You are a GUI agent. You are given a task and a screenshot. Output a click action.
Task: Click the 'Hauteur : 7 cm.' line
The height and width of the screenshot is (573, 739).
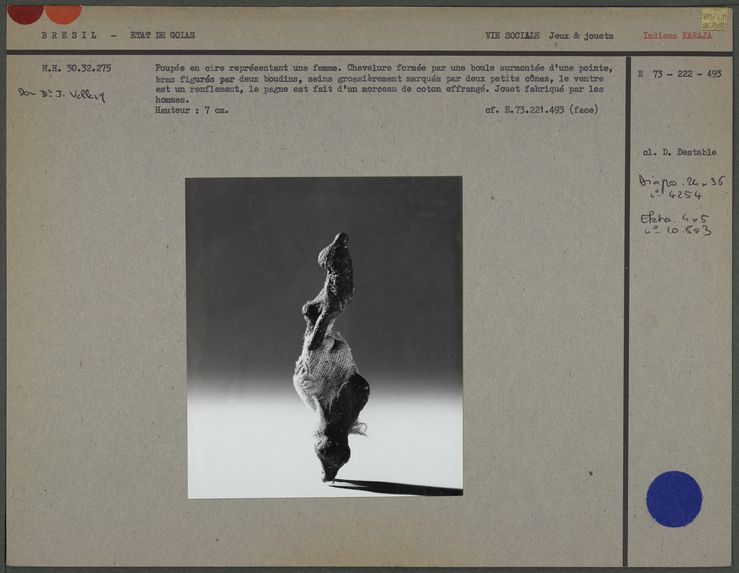pos(191,110)
